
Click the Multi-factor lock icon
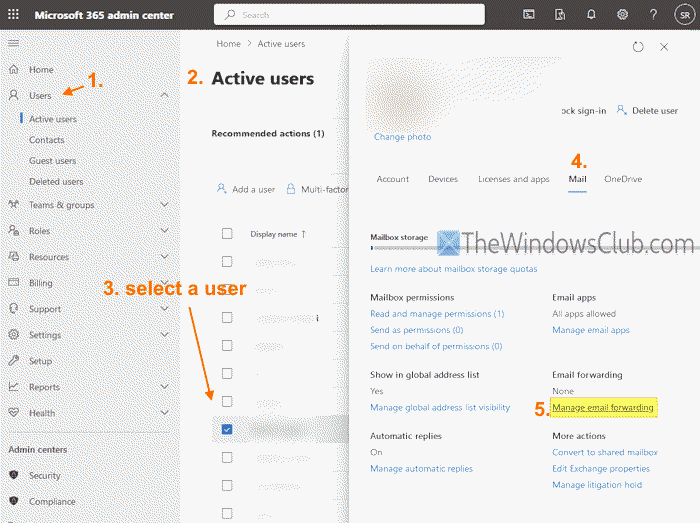click(291, 189)
